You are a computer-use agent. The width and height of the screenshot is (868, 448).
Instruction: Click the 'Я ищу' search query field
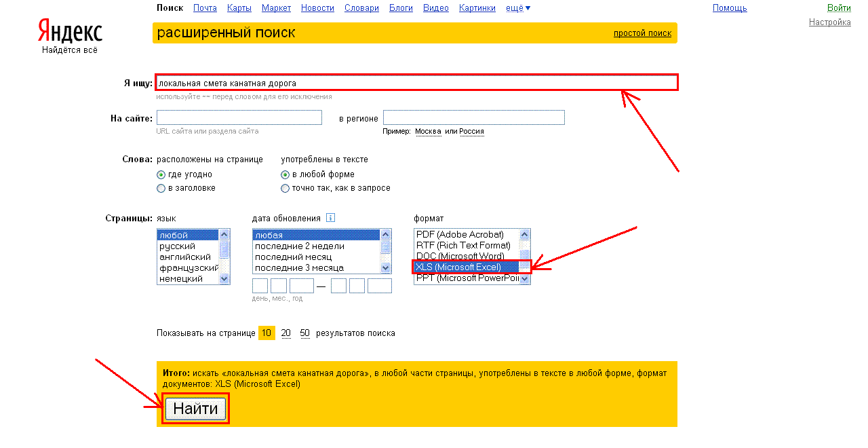point(416,83)
